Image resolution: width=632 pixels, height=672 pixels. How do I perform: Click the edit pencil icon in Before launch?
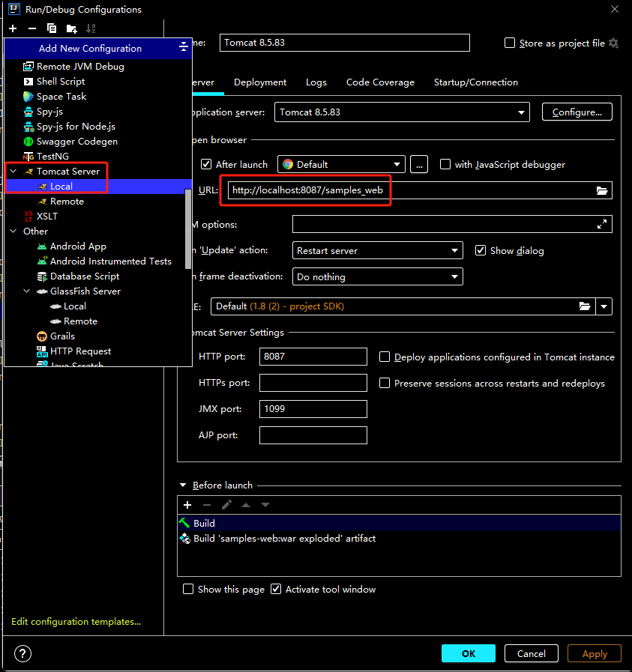[x=226, y=505]
